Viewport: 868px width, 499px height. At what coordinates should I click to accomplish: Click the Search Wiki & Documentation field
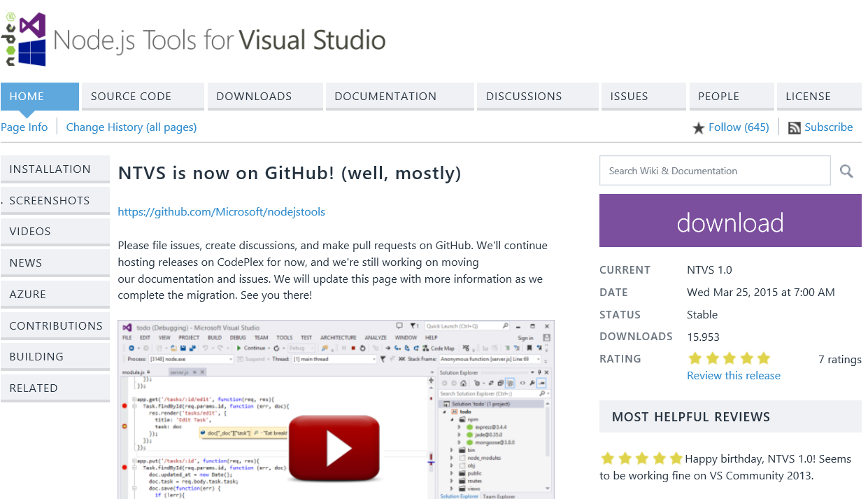click(x=715, y=171)
